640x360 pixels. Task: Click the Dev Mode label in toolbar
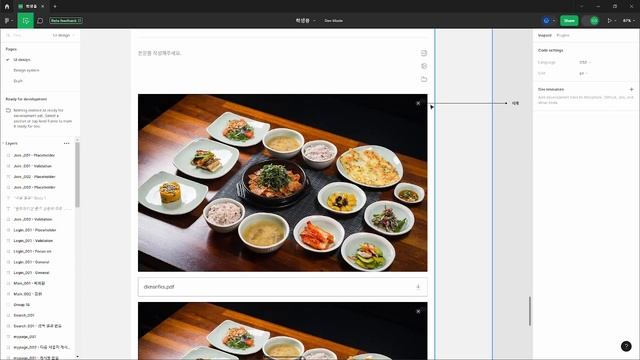click(x=333, y=20)
